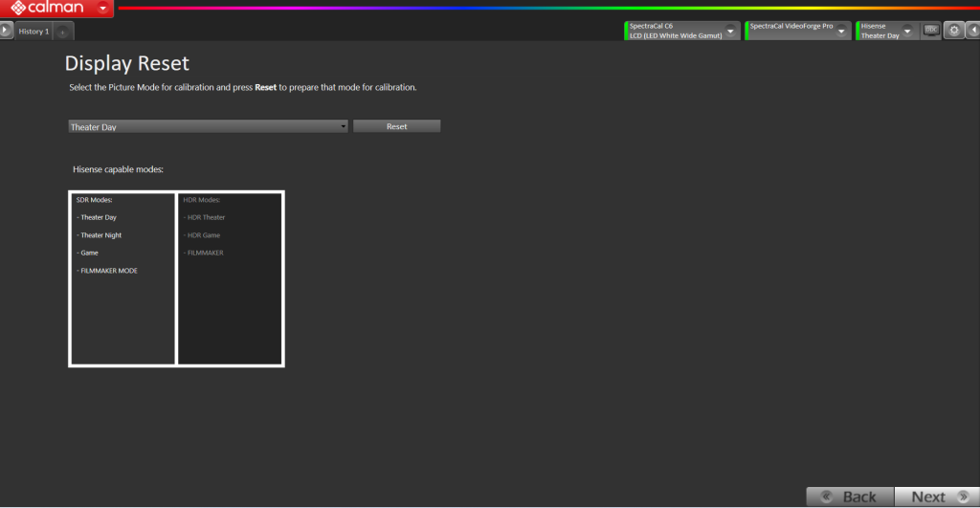Click the Calman logo
This screenshot has height=508, width=980.
pyautogui.click(x=48, y=9)
